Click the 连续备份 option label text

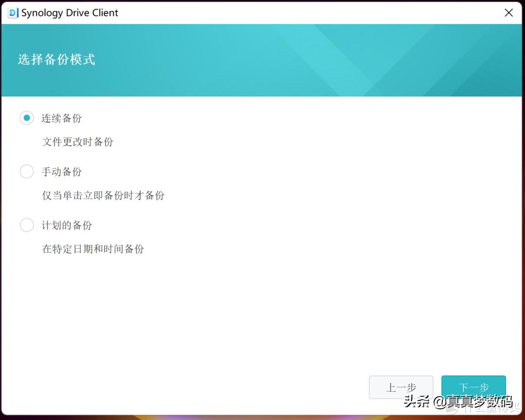click(x=61, y=118)
